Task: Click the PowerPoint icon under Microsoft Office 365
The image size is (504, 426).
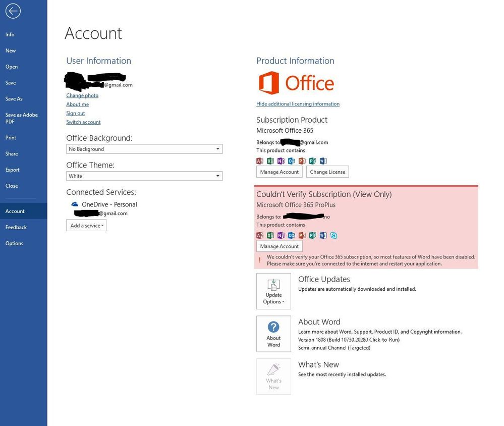Action: pos(302,161)
